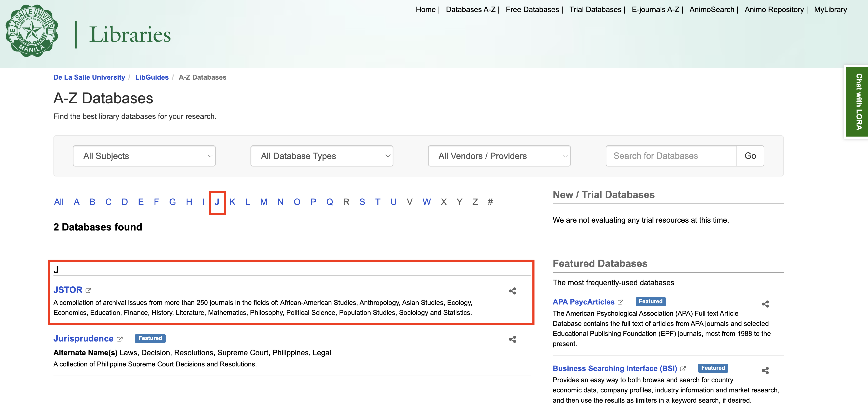
Task: Filter databases by letter H
Action: pyautogui.click(x=189, y=202)
